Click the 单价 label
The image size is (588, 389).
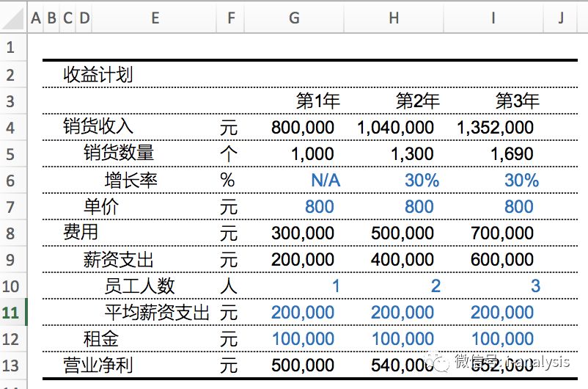101,206
